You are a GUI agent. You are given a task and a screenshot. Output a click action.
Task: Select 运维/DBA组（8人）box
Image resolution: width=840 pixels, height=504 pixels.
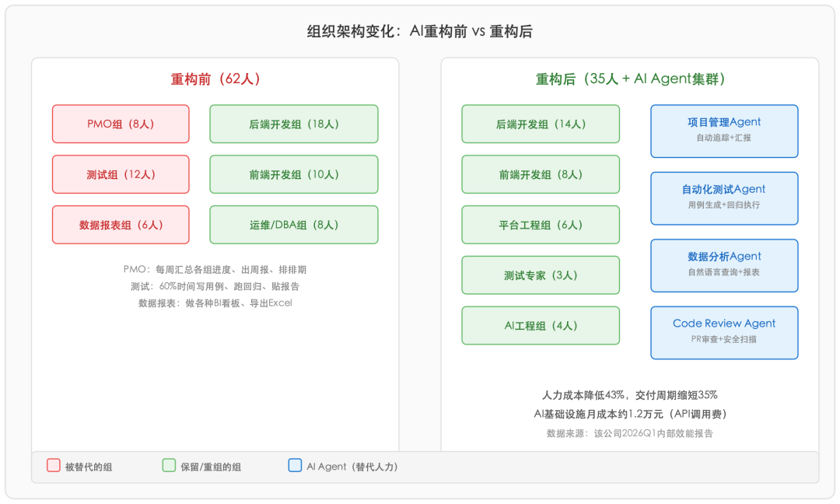tap(293, 225)
